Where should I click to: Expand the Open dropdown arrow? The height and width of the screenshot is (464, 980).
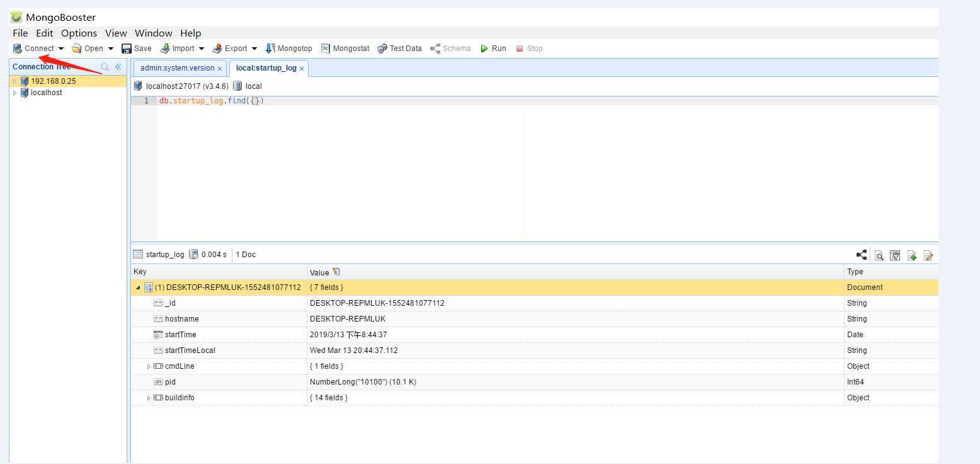pyautogui.click(x=111, y=49)
